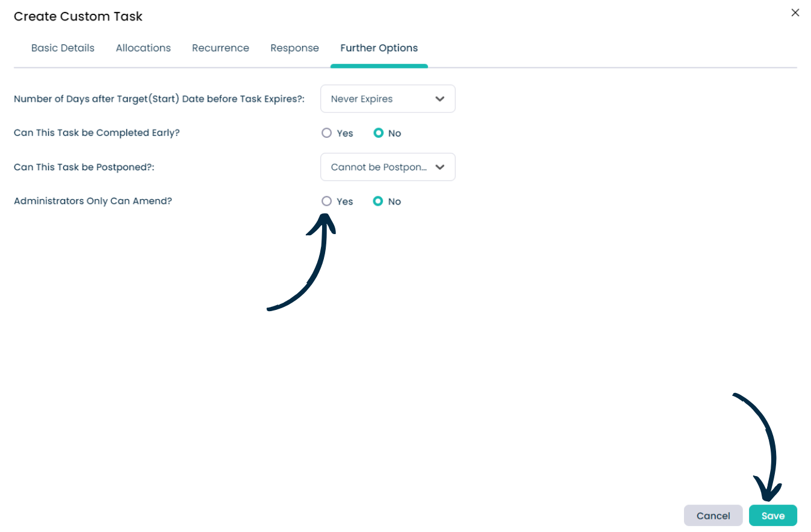Screen dimensions: 811x532
Task: Click the Cancel button
Action: tap(713, 516)
